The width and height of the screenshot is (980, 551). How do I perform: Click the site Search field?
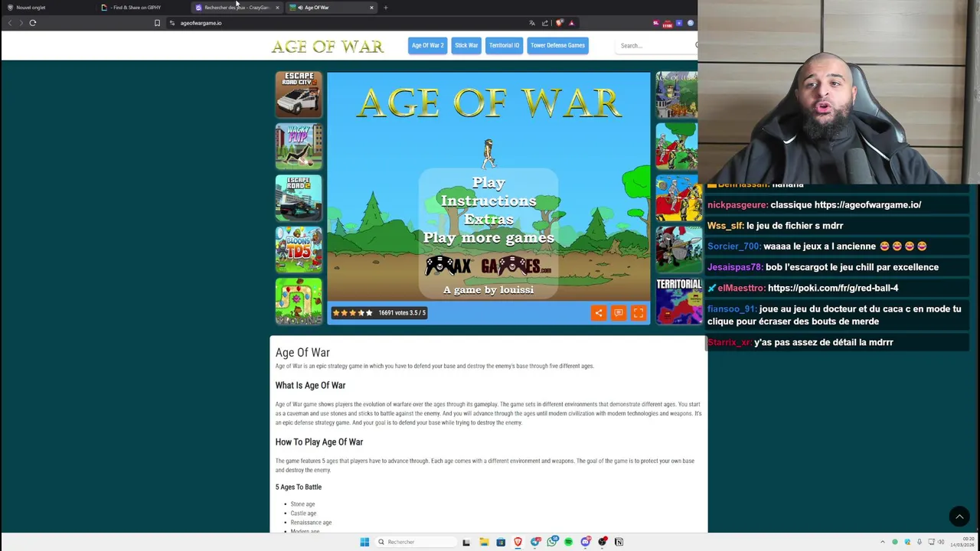tap(655, 46)
